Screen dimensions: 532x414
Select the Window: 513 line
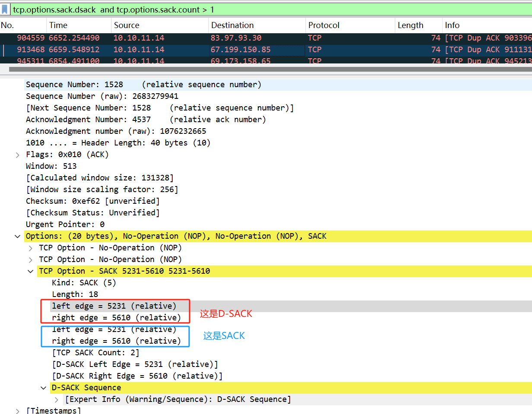pos(51,166)
